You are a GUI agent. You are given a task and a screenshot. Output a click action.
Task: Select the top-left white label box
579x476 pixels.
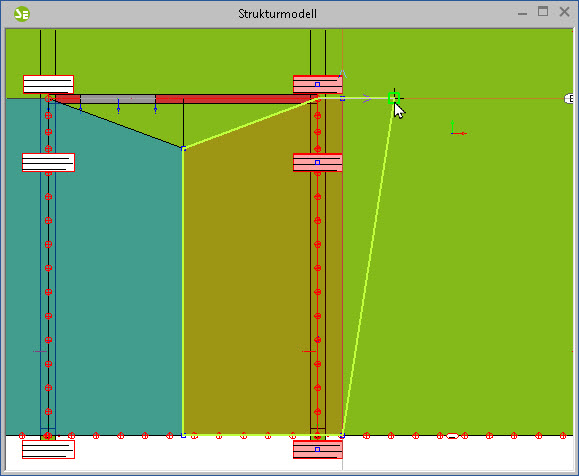pos(48,84)
